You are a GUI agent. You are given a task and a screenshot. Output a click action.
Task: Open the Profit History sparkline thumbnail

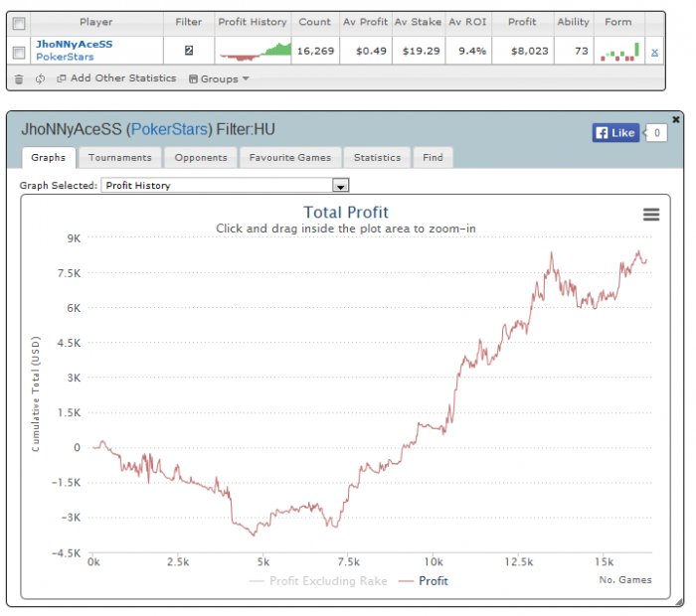click(x=255, y=52)
